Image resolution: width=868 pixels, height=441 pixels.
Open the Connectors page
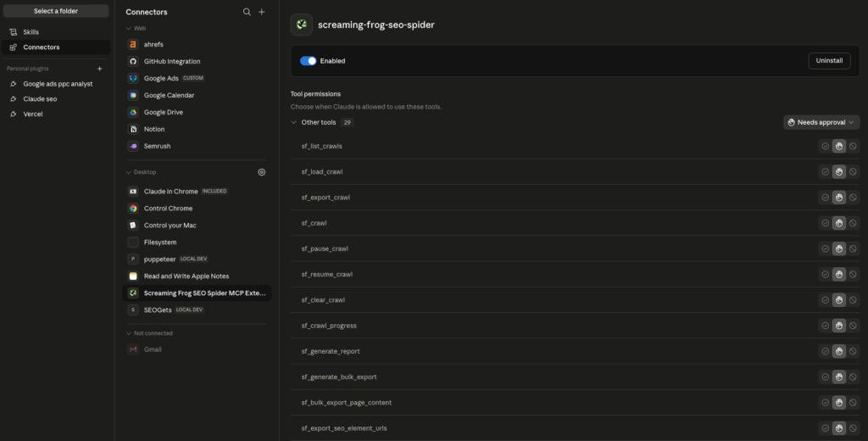(x=56, y=47)
